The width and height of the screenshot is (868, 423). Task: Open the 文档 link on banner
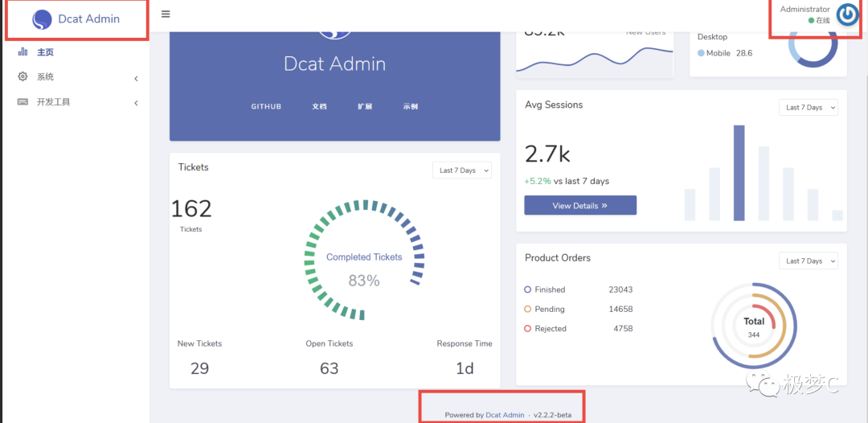[319, 106]
